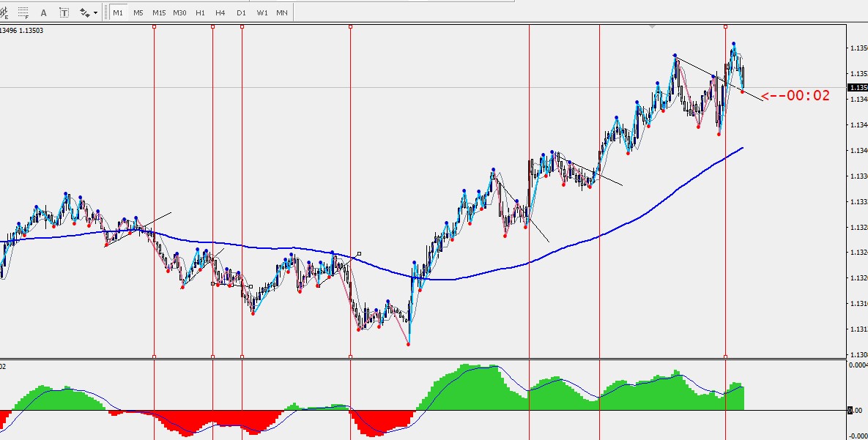The image size is (868, 440).
Task: Switch chart to MN monthly timeframe
Action: (282, 12)
